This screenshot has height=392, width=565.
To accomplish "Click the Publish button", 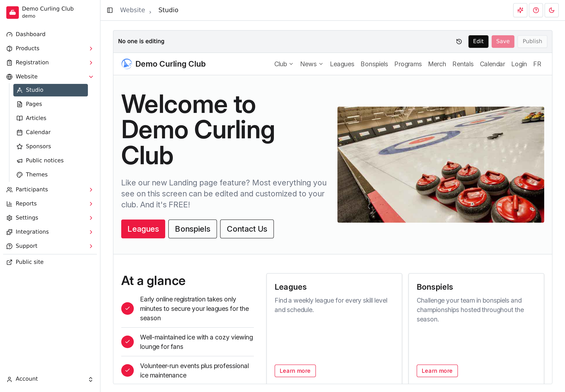I will (532, 42).
